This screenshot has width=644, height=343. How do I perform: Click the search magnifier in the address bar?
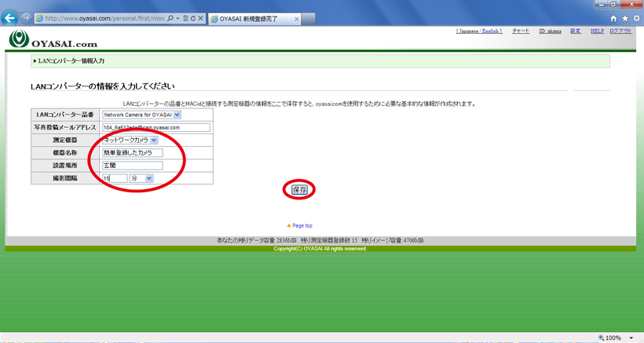click(170, 19)
